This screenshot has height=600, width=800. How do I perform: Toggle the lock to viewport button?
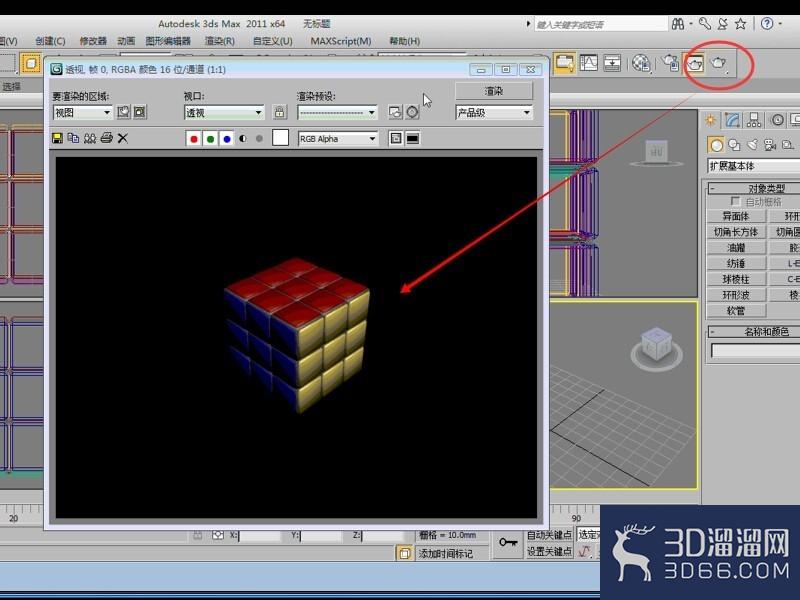[280, 112]
